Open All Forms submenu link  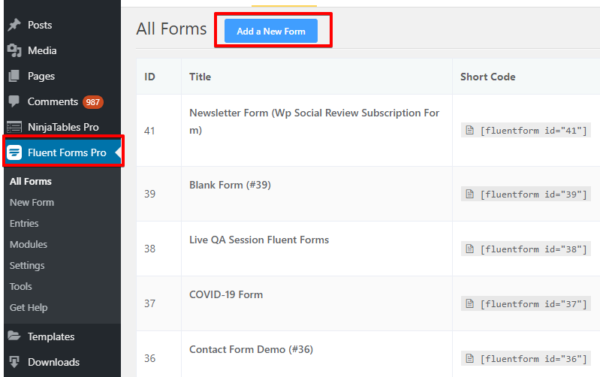[x=31, y=181]
